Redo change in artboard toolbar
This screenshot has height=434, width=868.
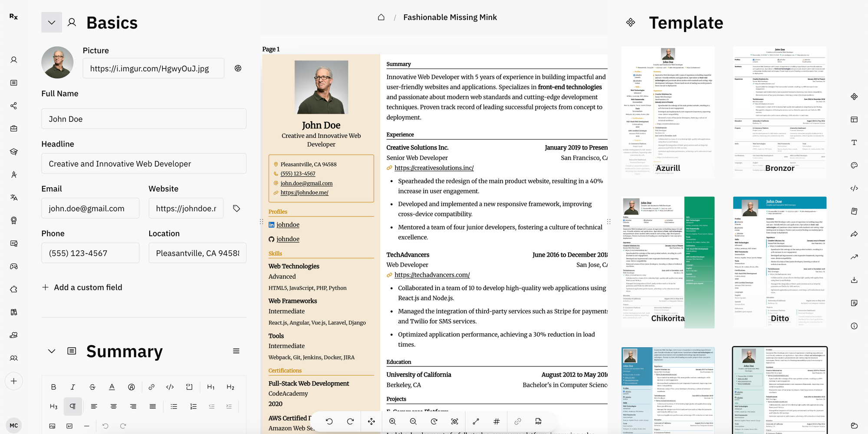coord(350,421)
